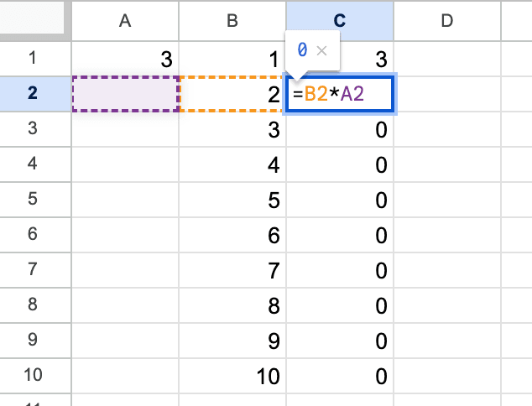Click empty cell D5
Viewport: 532px width, 406px height.
coord(446,200)
